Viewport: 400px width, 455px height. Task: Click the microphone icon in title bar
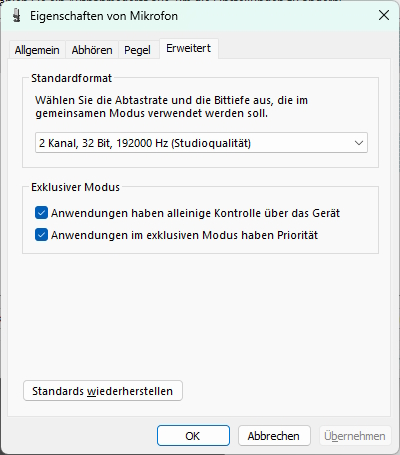click(x=16, y=16)
